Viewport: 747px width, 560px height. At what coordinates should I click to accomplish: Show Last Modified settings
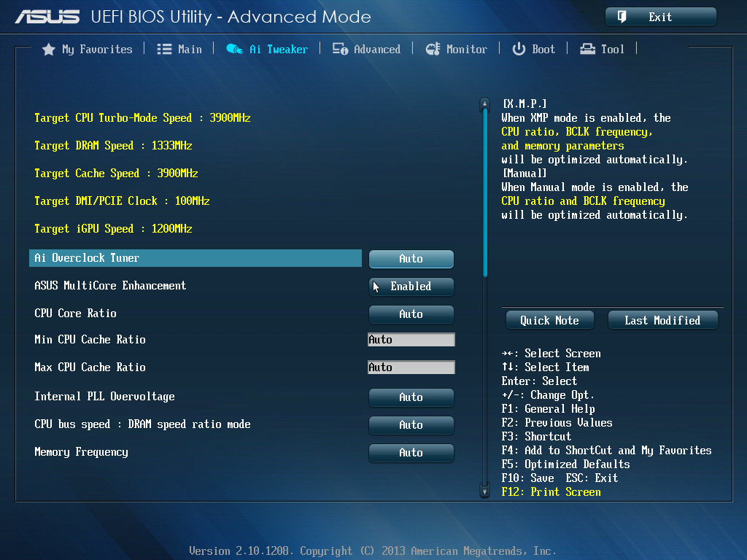(x=662, y=321)
